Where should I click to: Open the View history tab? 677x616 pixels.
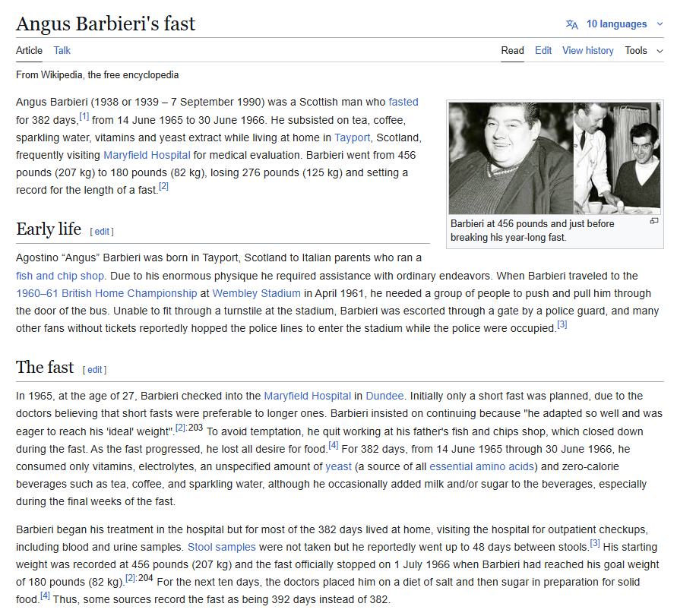587,50
